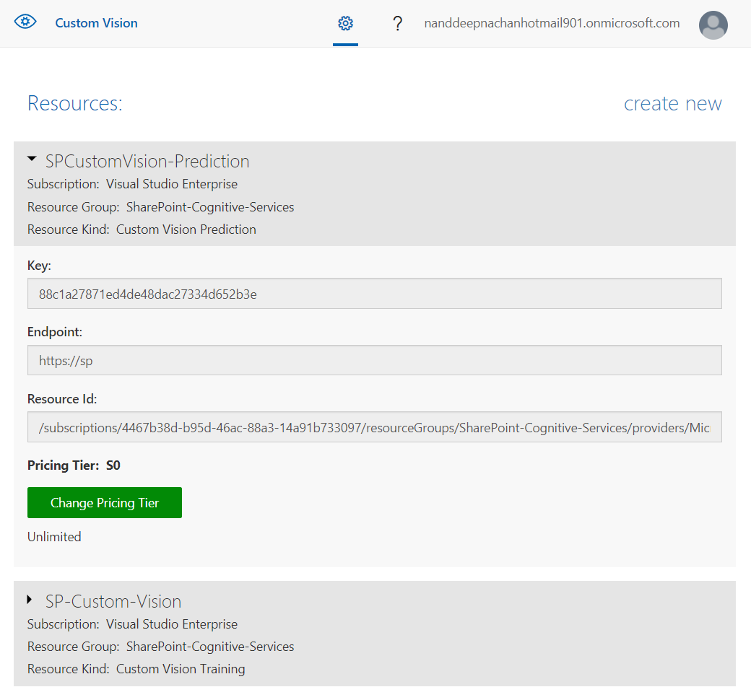Image resolution: width=751 pixels, height=700 pixels.
Task: Click the SPCustomVision-Prediction resource title
Action: [x=147, y=161]
